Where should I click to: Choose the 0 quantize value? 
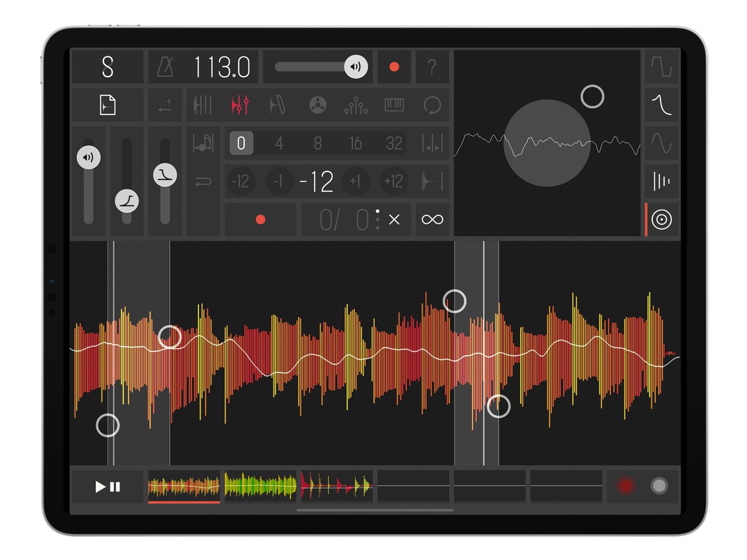coord(241,144)
